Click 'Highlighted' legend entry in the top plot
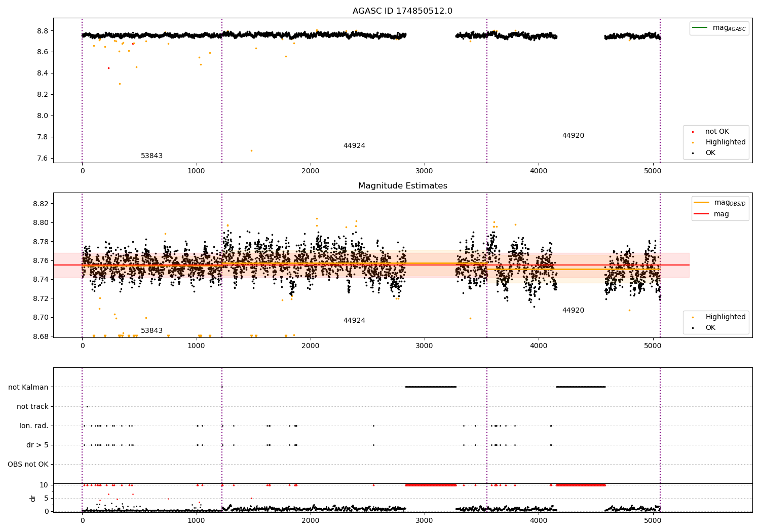 pos(725,142)
